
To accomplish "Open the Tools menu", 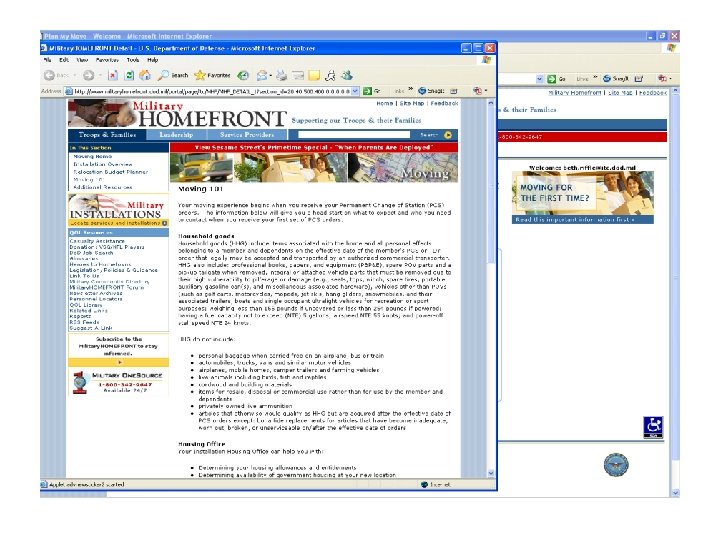I will pyautogui.click(x=133, y=60).
